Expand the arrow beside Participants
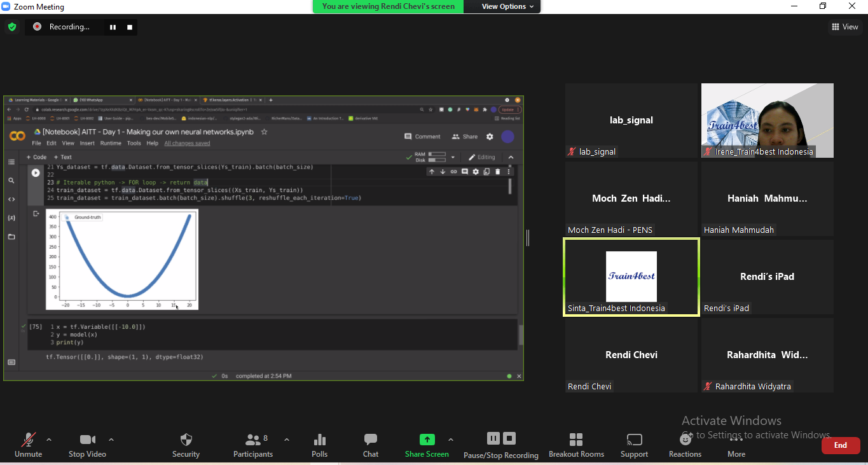The height and width of the screenshot is (465, 868). (286, 440)
